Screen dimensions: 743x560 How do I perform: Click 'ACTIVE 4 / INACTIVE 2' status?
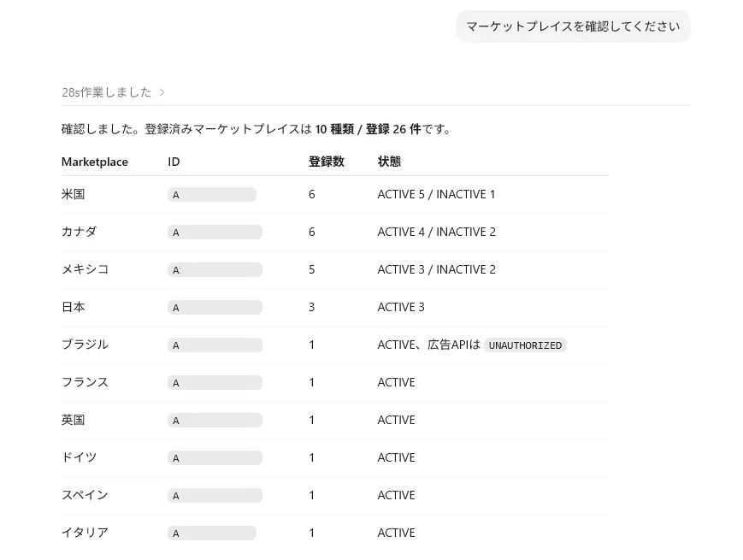(x=436, y=232)
